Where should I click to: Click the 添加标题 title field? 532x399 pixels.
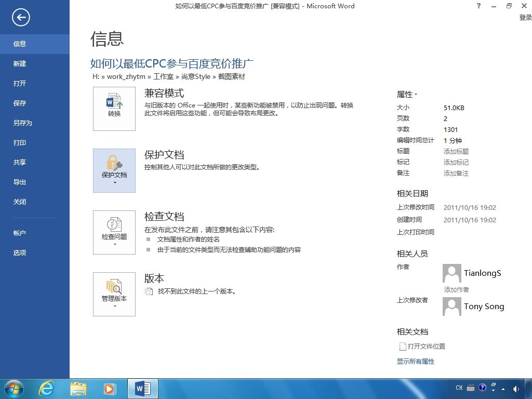[456, 151]
